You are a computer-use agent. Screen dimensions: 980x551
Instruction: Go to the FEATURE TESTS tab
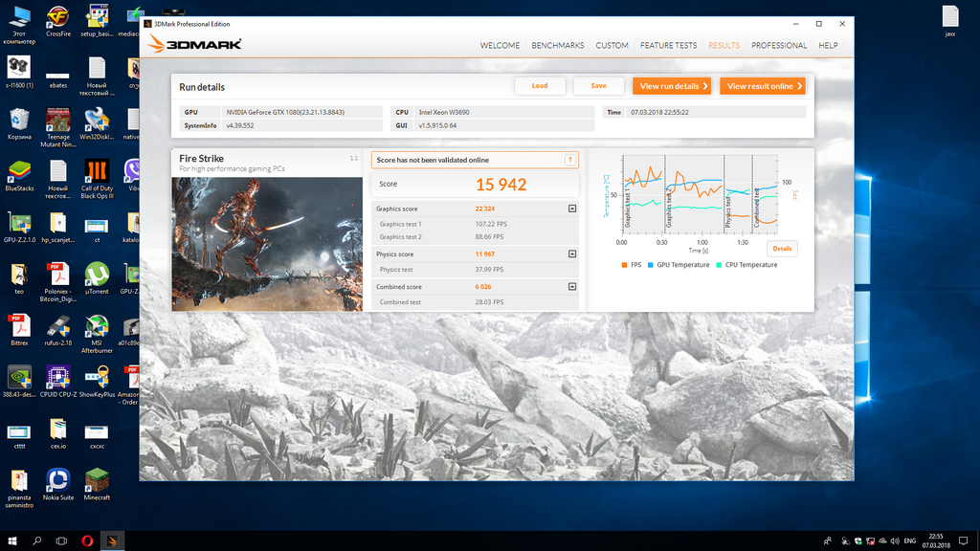click(668, 46)
